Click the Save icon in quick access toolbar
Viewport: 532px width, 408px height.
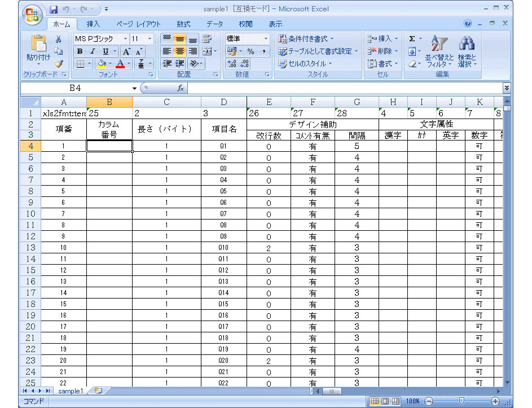click(x=54, y=10)
